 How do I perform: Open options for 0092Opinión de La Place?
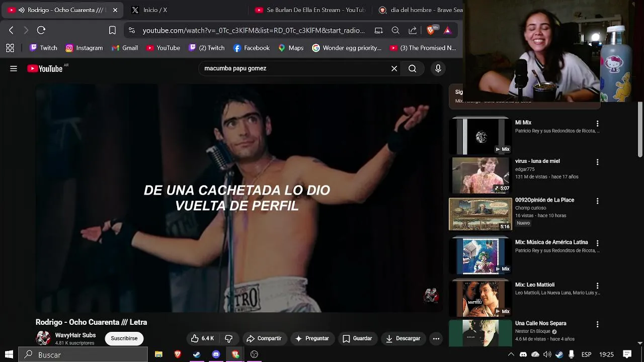[597, 201]
